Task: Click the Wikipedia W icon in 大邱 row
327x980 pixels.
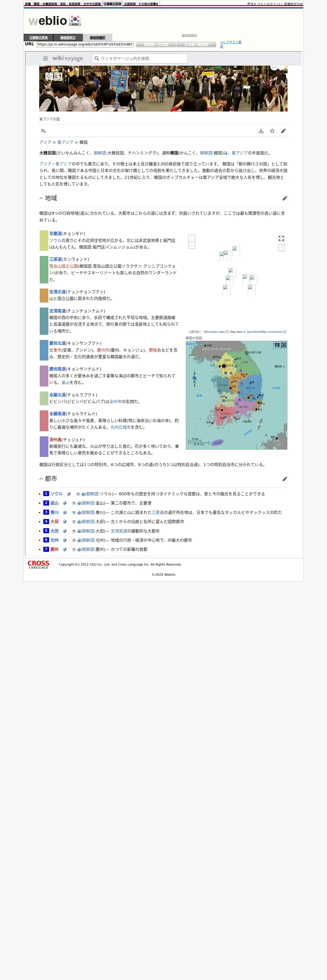Action: click(x=74, y=522)
